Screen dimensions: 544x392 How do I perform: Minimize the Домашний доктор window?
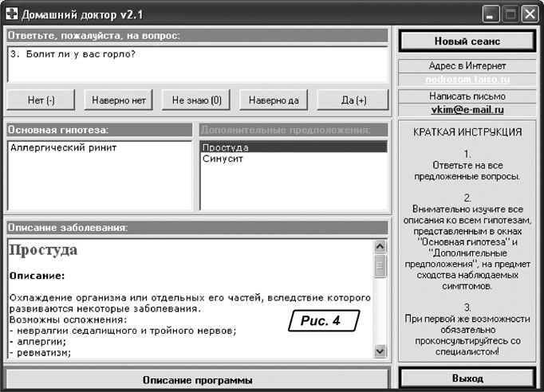point(492,13)
